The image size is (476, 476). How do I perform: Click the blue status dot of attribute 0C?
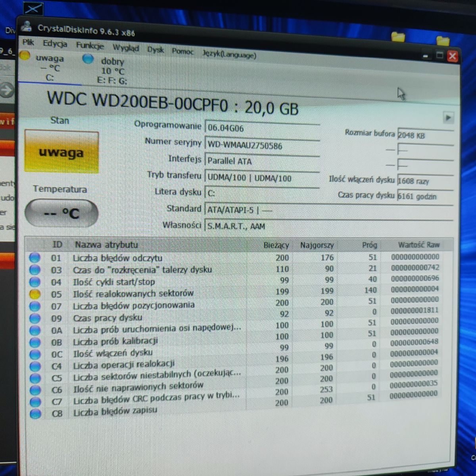click(35, 354)
